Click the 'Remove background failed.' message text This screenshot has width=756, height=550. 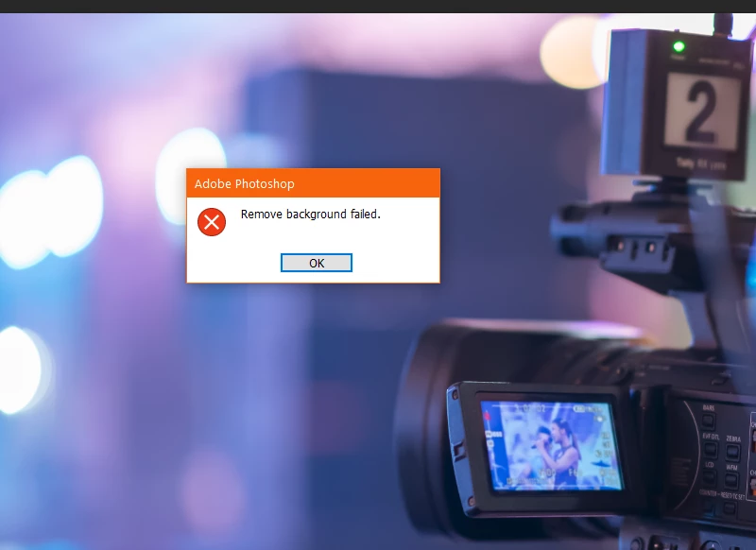[x=311, y=214]
